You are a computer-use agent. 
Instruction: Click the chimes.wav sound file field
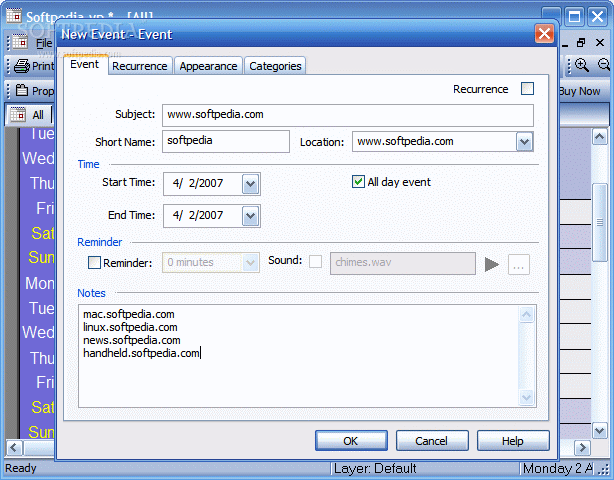click(403, 263)
